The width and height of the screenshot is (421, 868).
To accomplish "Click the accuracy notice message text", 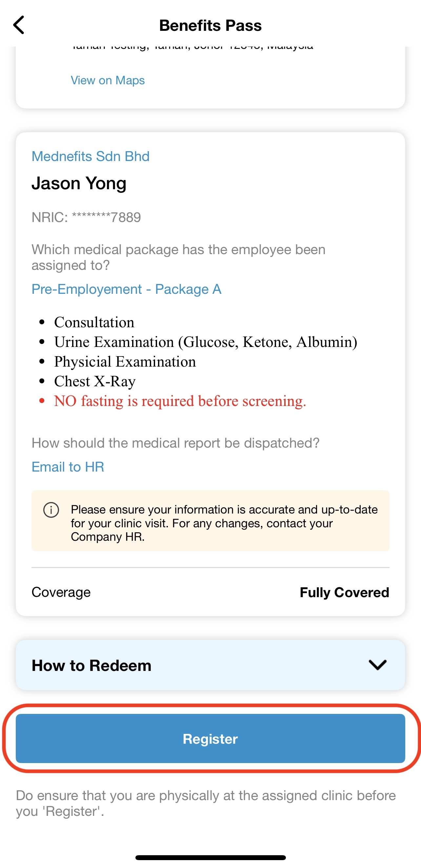I will tap(224, 523).
